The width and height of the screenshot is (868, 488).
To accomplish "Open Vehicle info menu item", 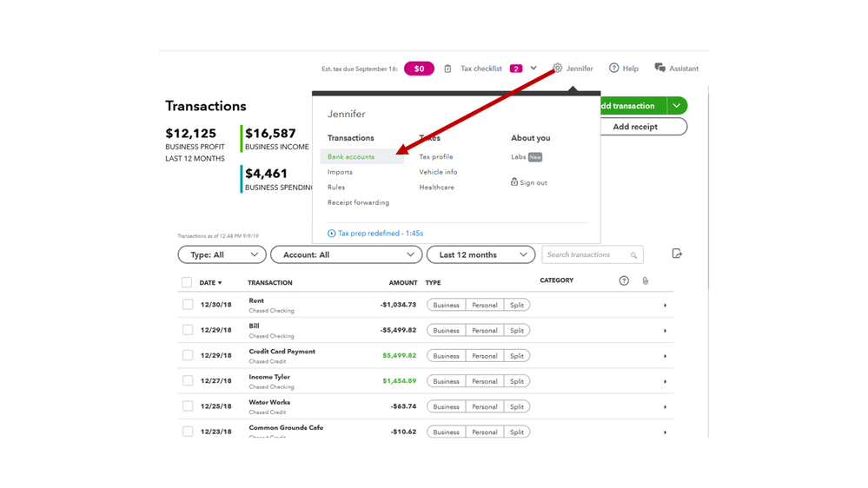I will (x=438, y=172).
